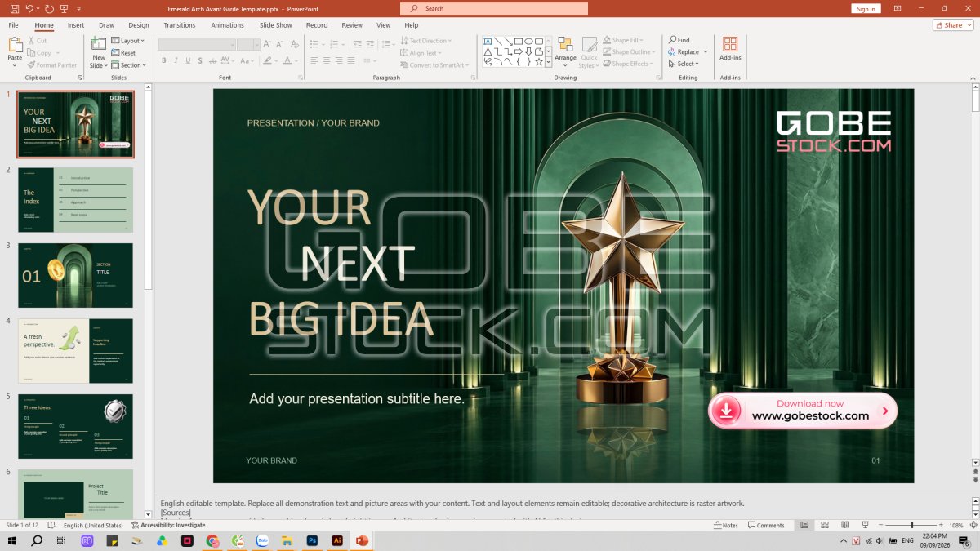Select the star shape in gallery

coord(539,61)
